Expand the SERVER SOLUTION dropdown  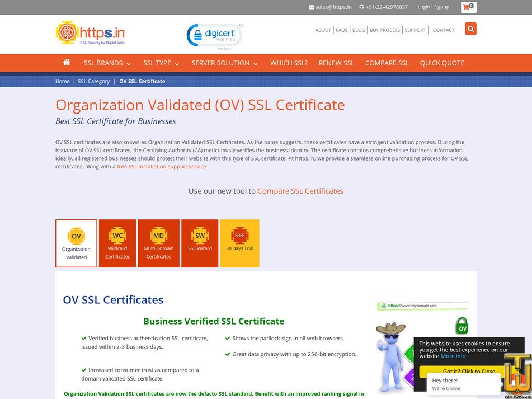tap(220, 63)
